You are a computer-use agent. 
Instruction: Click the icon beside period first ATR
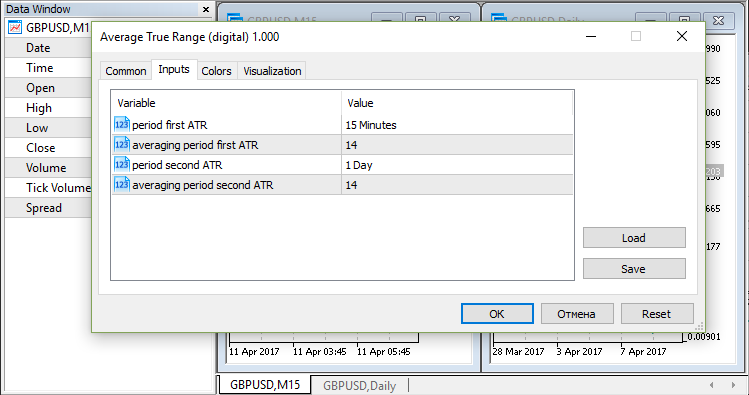pos(121,125)
